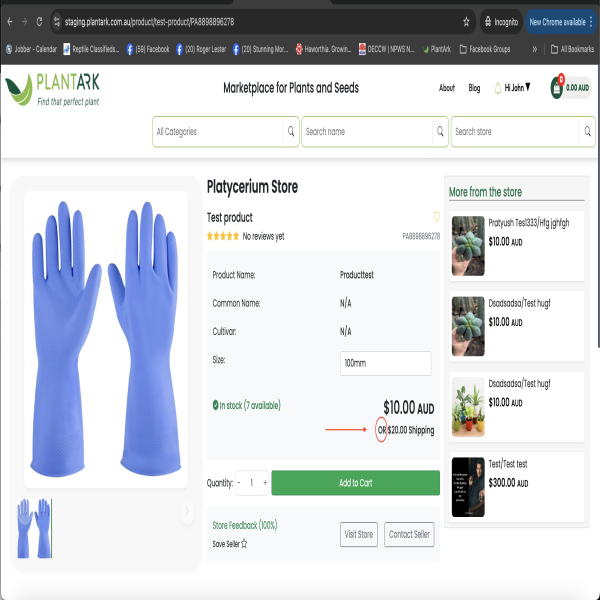Add product to wishlist with heart icon
The image size is (600, 600).
point(436,217)
